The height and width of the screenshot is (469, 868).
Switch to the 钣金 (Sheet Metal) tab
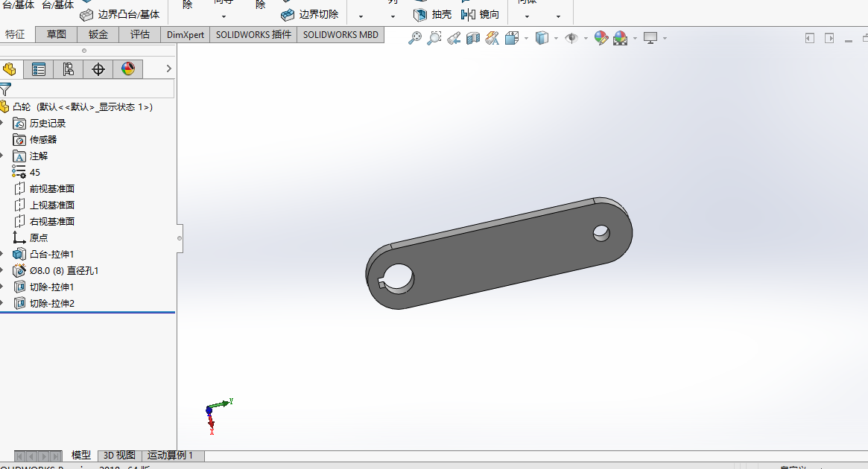pos(98,34)
